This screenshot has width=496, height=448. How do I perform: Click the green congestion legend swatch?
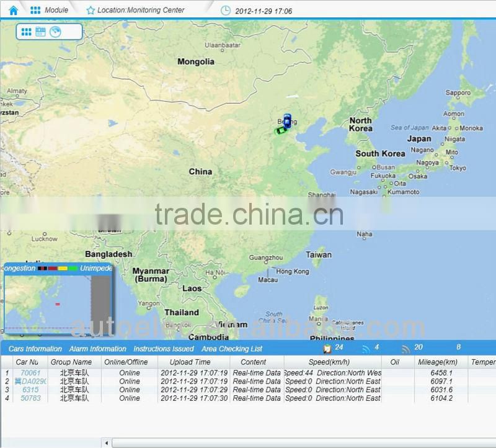(73, 269)
